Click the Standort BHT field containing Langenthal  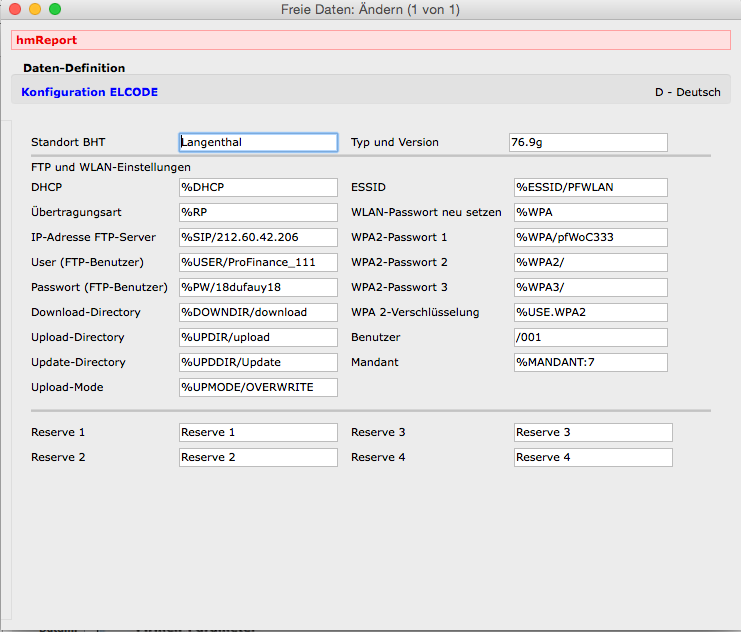coord(258,142)
